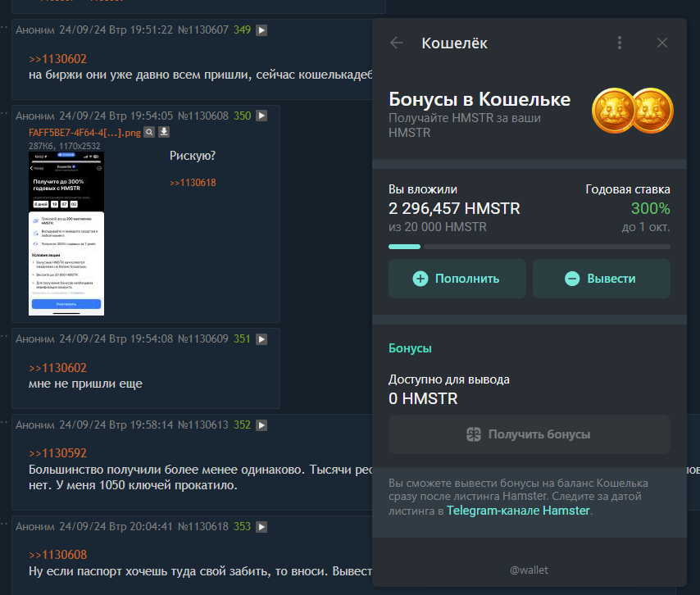Click post counter 350
700x595 pixels.
242,116
